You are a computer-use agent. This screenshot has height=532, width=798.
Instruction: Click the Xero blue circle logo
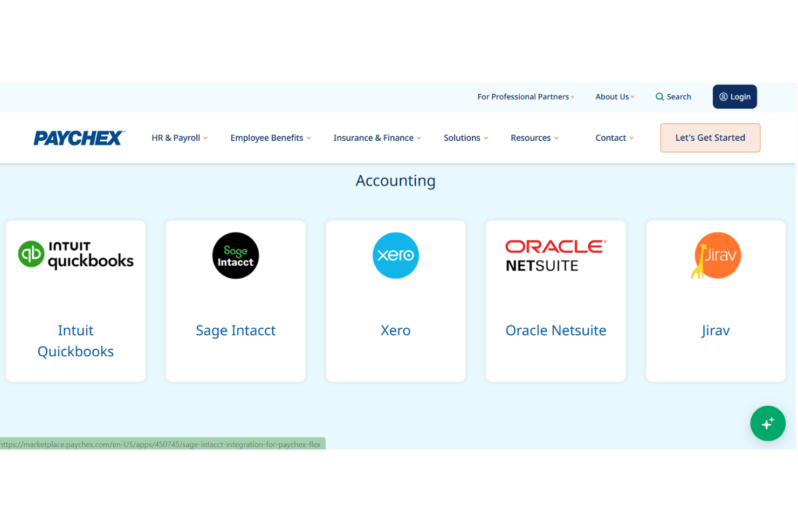click(396, 255)
